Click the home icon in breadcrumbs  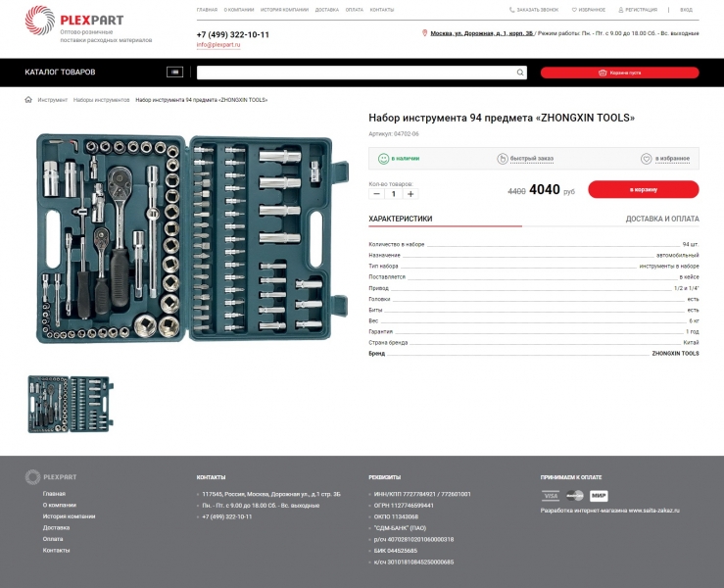(x=28, y=100)
